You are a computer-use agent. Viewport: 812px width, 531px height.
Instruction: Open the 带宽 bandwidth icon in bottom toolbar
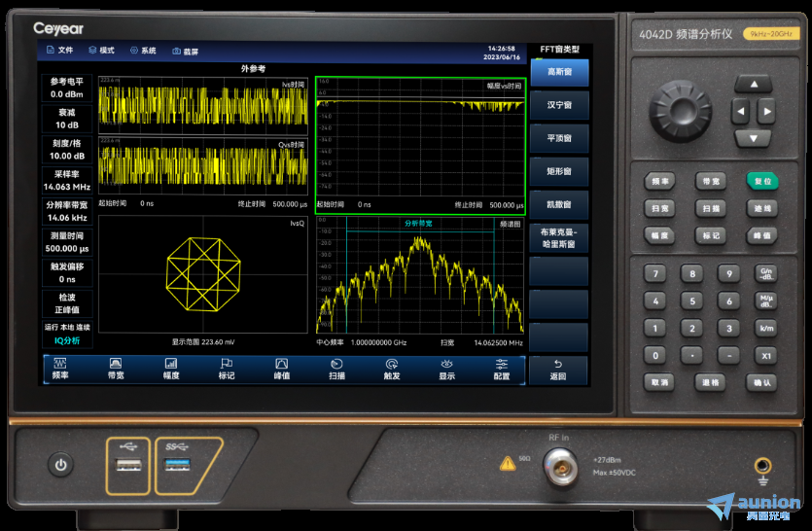(116, 369)
